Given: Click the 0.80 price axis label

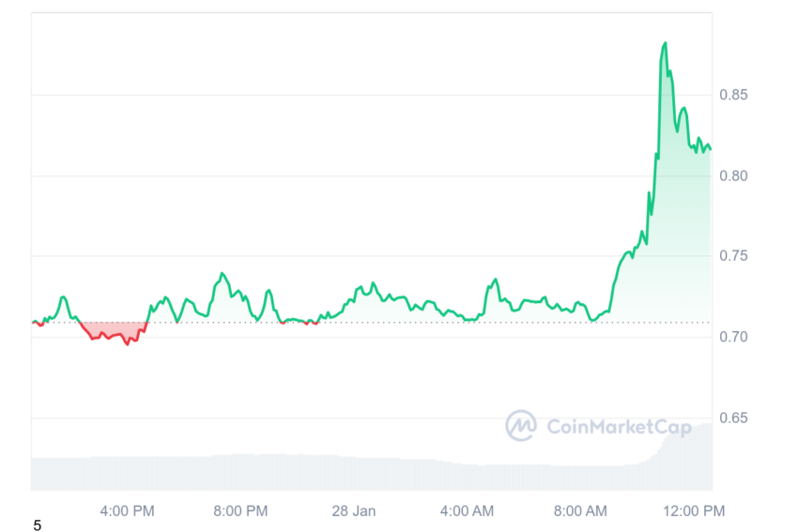Looking at the screenshot, I should [x=733, y=176].
